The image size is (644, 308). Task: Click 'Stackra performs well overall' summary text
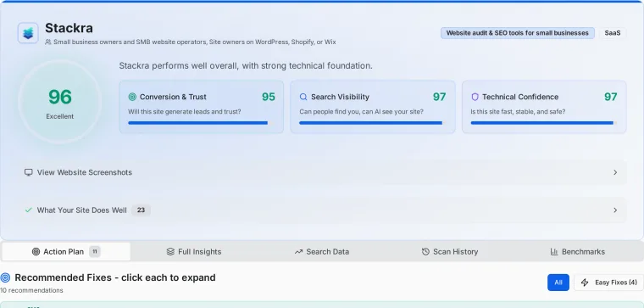click(246, 66)
